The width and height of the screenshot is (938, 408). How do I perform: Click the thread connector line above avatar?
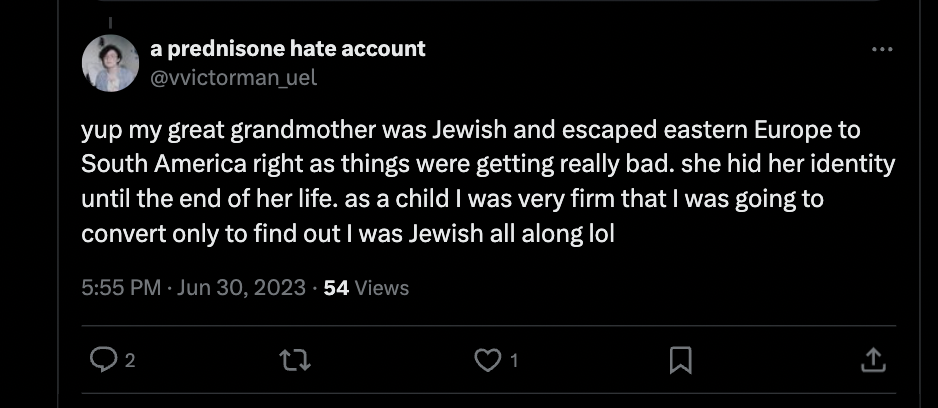pos(111,23)
